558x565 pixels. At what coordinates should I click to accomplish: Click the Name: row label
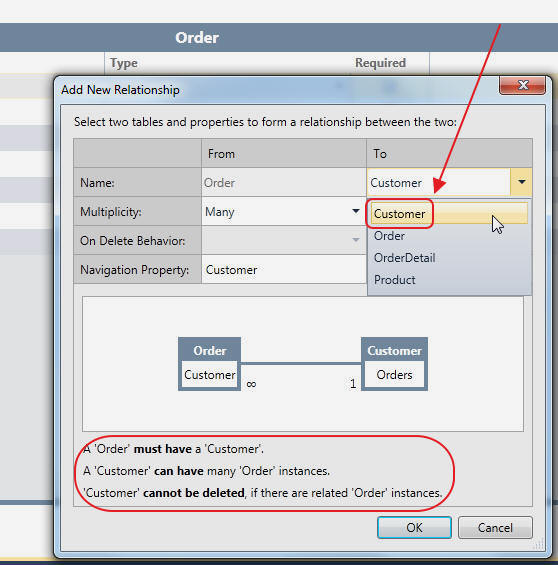click(97, 183)
